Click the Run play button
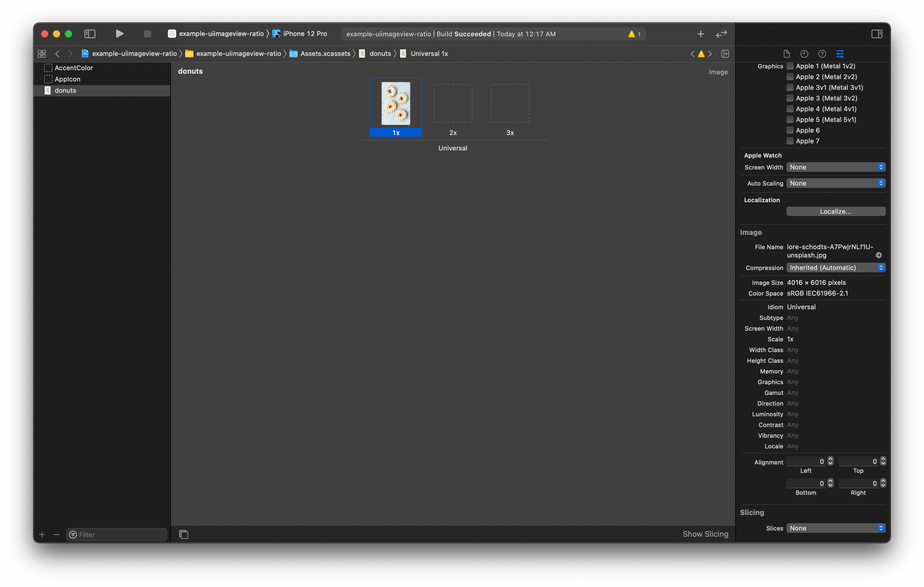 click(x=119, y=34)
